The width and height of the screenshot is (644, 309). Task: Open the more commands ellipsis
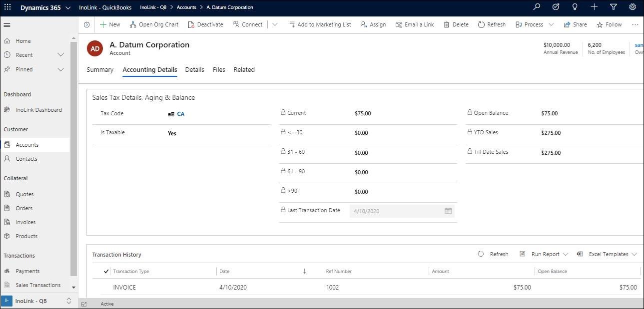click(x=635, y=24)
